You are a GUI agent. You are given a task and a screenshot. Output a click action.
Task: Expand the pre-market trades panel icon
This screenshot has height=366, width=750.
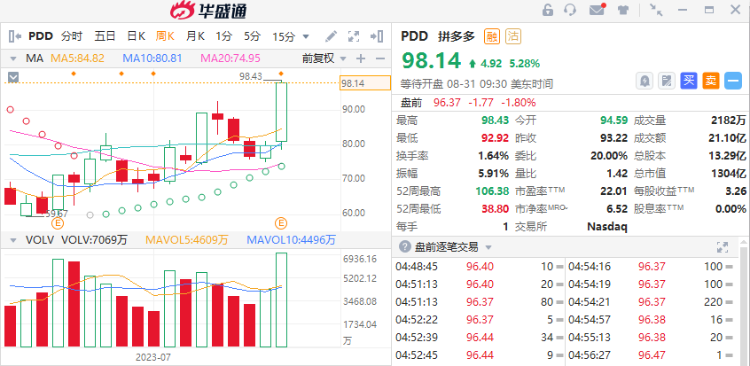[722, 247]
